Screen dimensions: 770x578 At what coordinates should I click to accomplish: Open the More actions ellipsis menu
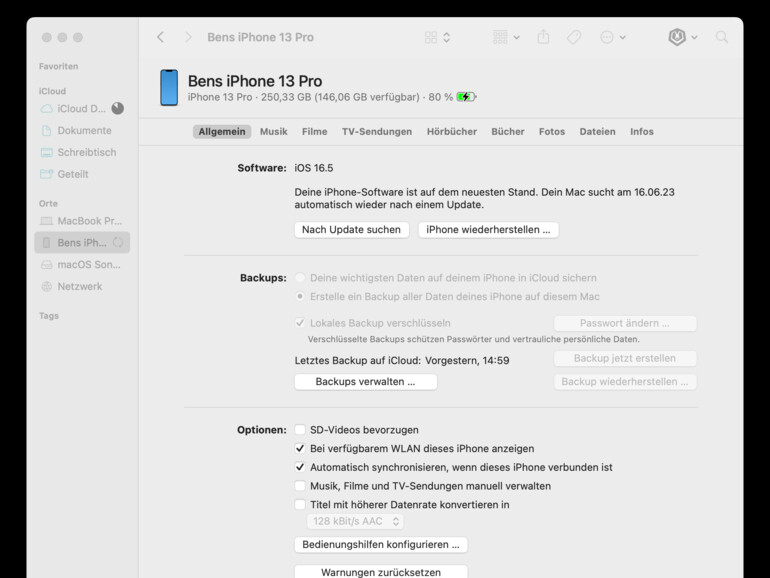pos(612,37)
